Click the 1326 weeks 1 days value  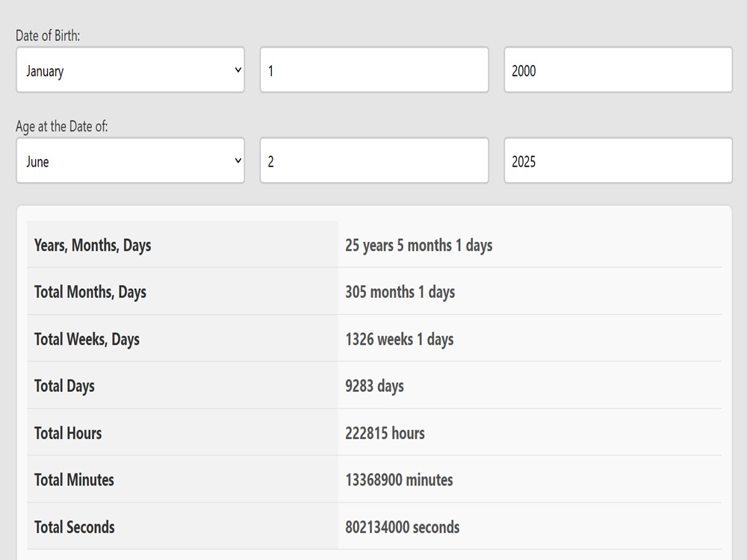coord(399,339)
